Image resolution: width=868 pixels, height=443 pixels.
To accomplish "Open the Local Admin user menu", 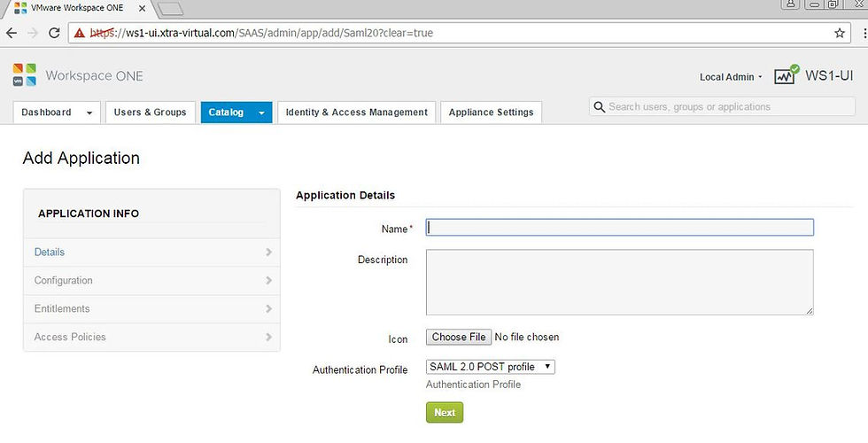I will (731, 77).
